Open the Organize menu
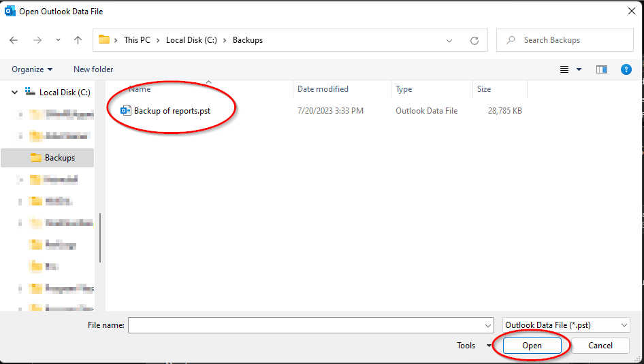The width and height of the screenshot is (644, 364). click(x=32, y=69)
